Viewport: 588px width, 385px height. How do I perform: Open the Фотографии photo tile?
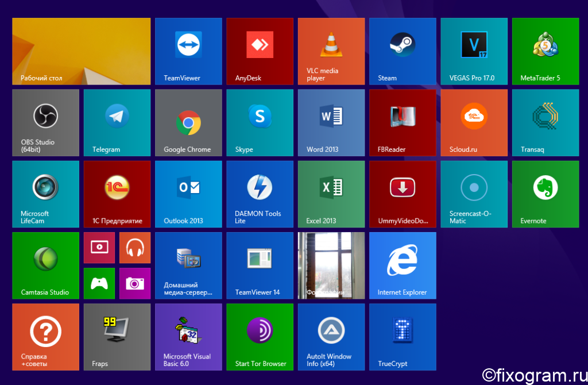[331, 265]
